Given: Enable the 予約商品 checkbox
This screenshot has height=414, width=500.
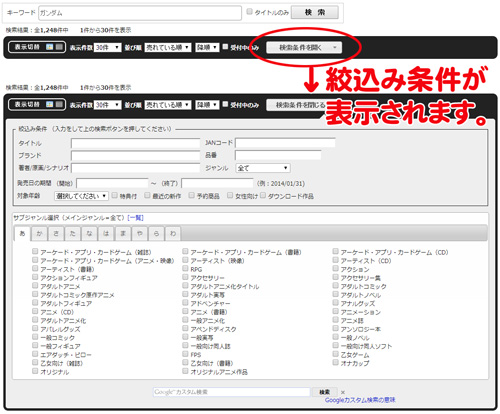Looking at the screenshot, I should [192, 195].
